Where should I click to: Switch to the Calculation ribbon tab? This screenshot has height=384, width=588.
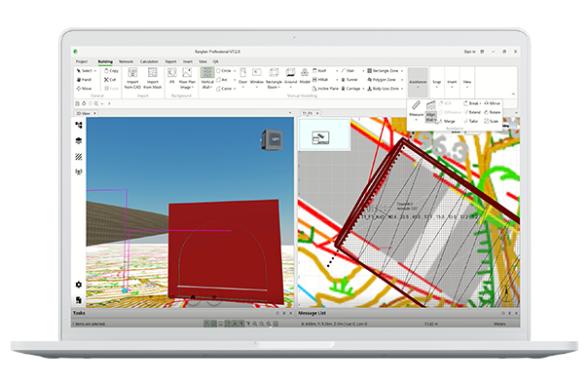point(149,61)
